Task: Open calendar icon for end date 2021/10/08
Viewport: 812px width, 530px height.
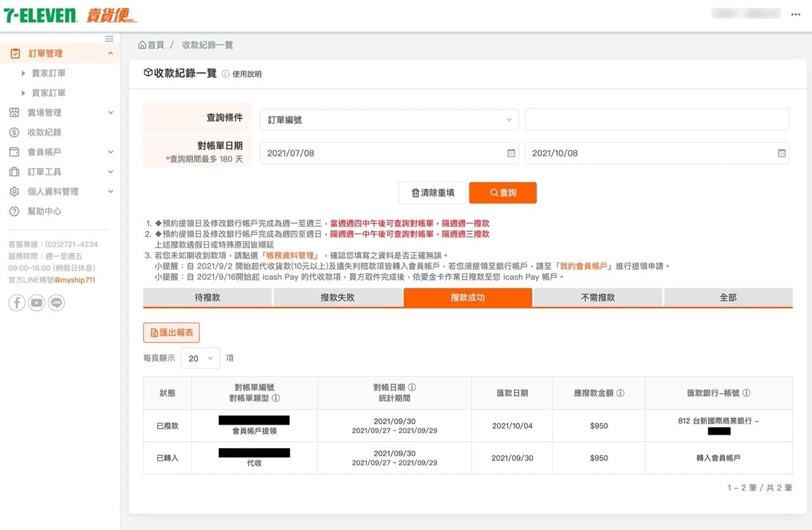Action: pyautogui.click(x=782, y=153)
